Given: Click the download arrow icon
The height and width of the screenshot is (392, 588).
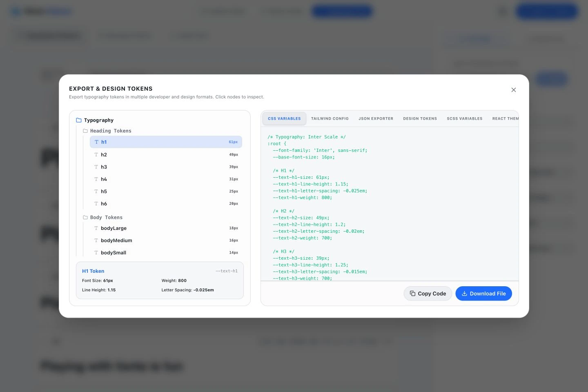Looking at the screenshot, I should coord(464,294).
